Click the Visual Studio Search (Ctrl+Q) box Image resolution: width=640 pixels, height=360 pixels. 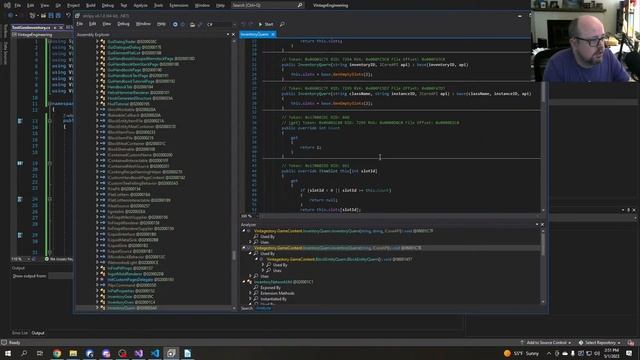tap(267, 5)
